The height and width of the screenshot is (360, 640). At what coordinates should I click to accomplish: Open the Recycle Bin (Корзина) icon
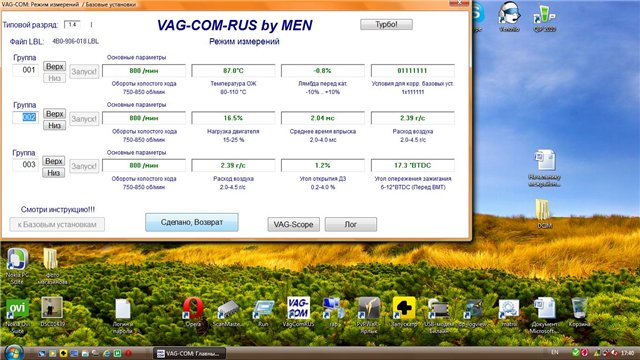[579, 312]
